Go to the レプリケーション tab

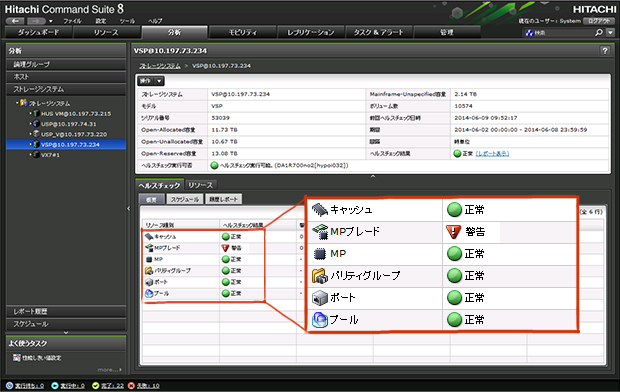(310, 32)
